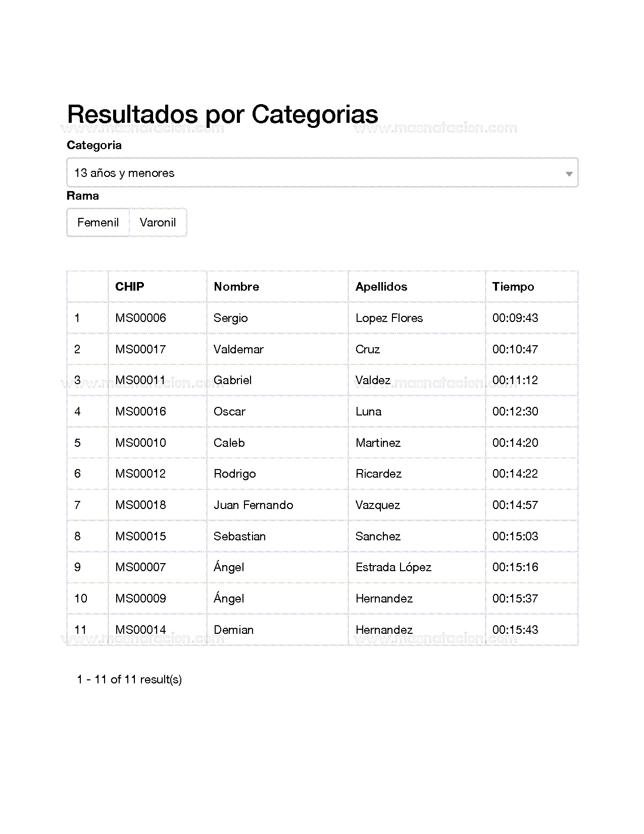This screenshot has height=834, width=644.
Task: Select the surname Valdez cell
Action: (373, 380)
